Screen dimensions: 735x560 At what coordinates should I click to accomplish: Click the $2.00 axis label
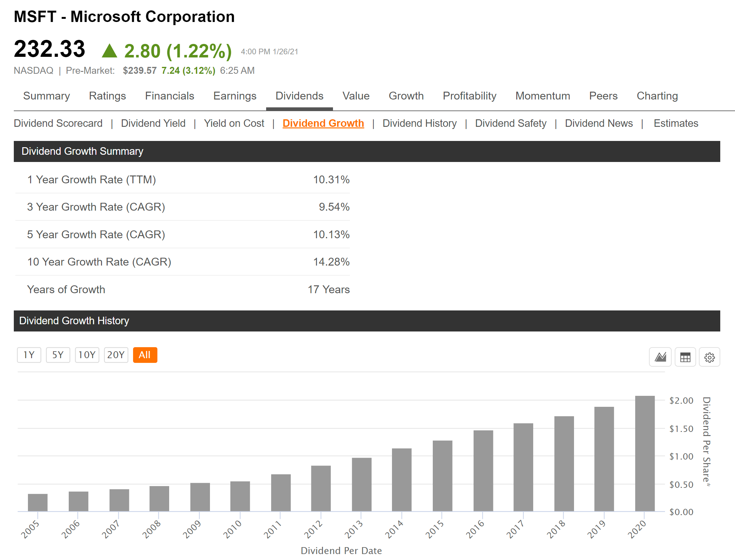click(x=681, y=400)
